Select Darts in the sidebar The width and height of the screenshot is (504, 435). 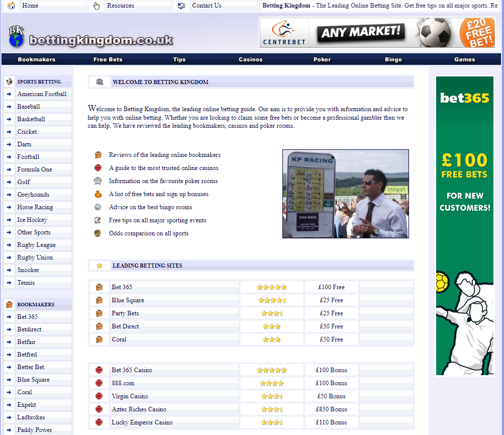[25, 144]
